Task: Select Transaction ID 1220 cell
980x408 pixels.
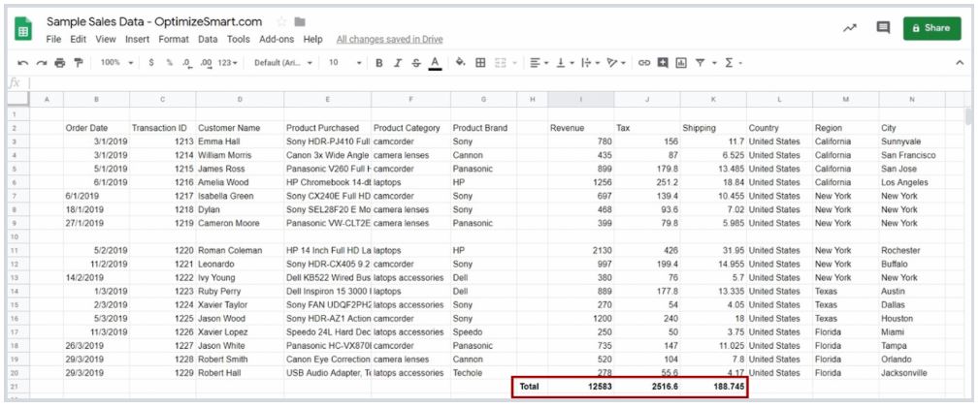Action: (162, 250)
